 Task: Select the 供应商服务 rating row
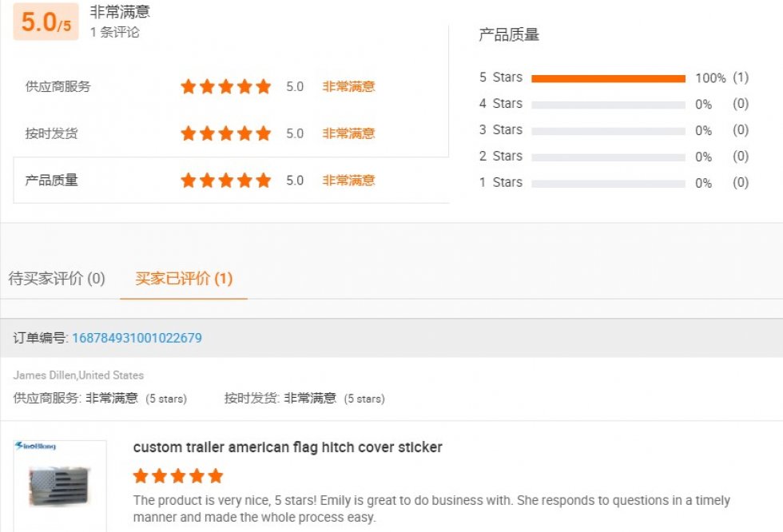[231, 86]
